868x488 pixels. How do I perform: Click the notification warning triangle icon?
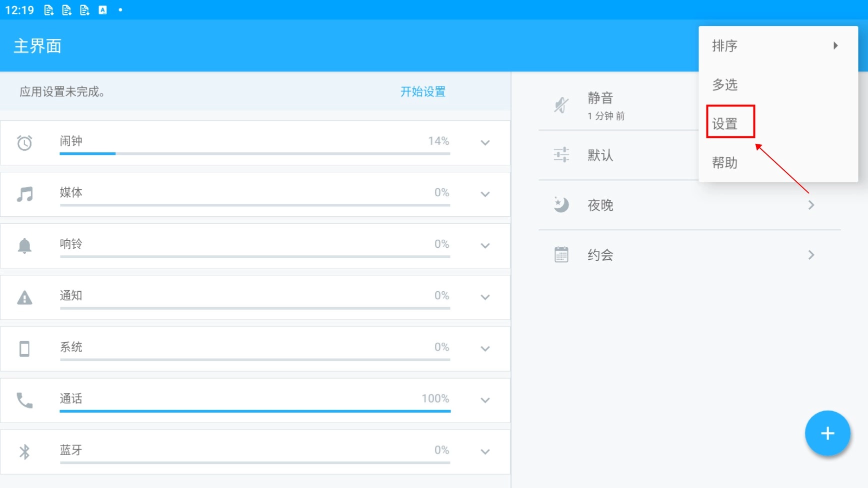coord(24,298)
